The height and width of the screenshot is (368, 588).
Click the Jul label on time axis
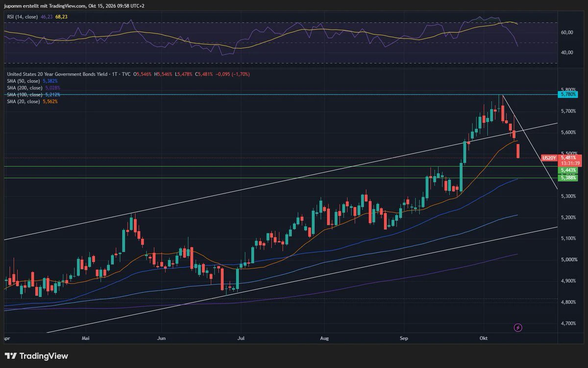(x=241, y=339)
